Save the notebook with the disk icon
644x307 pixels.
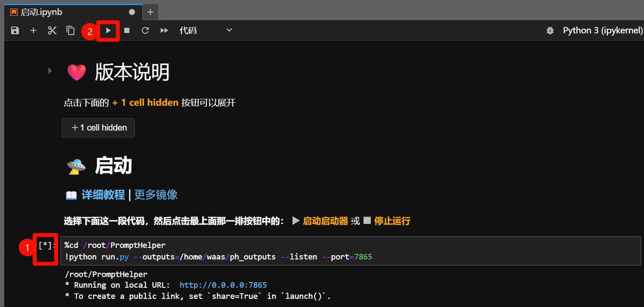click(x=15, y=31)
